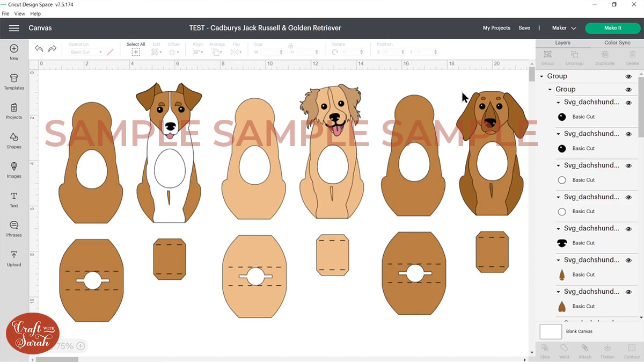Hide the top Svg_dachshund layer

click(x=628, y=102)
